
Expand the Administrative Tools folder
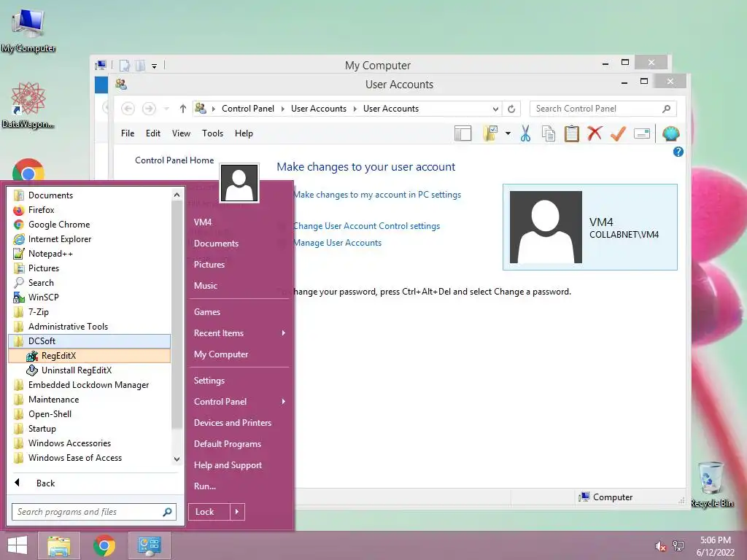tap(90, 327)
